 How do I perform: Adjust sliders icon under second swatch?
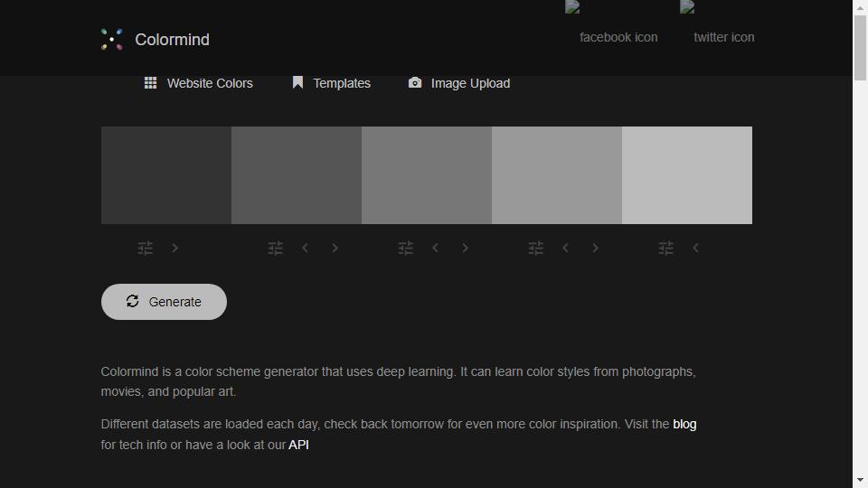pyautogui.click(x=275, y=248)
